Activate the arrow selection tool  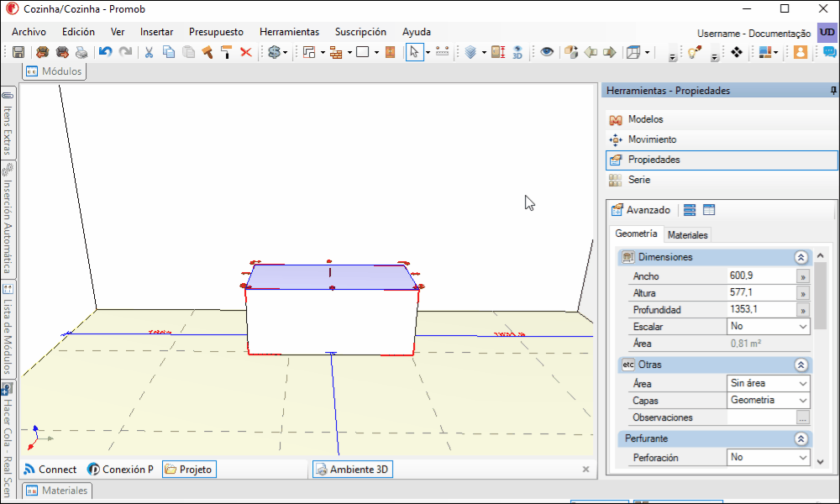click(x=414, y=52)
